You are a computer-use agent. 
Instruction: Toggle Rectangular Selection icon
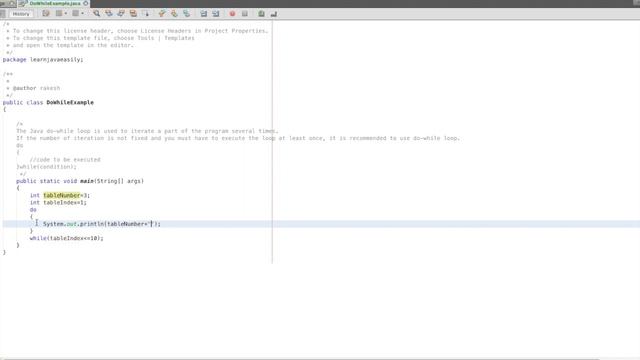146,13
